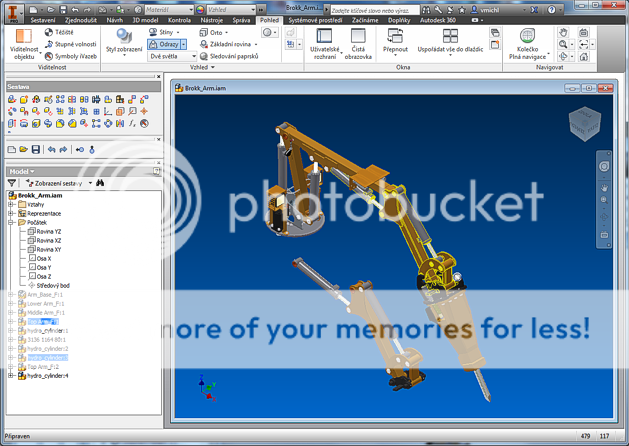Click the Pan hand on the navigation bar
This screenshot has height=446, width=629.
[604, 188]
